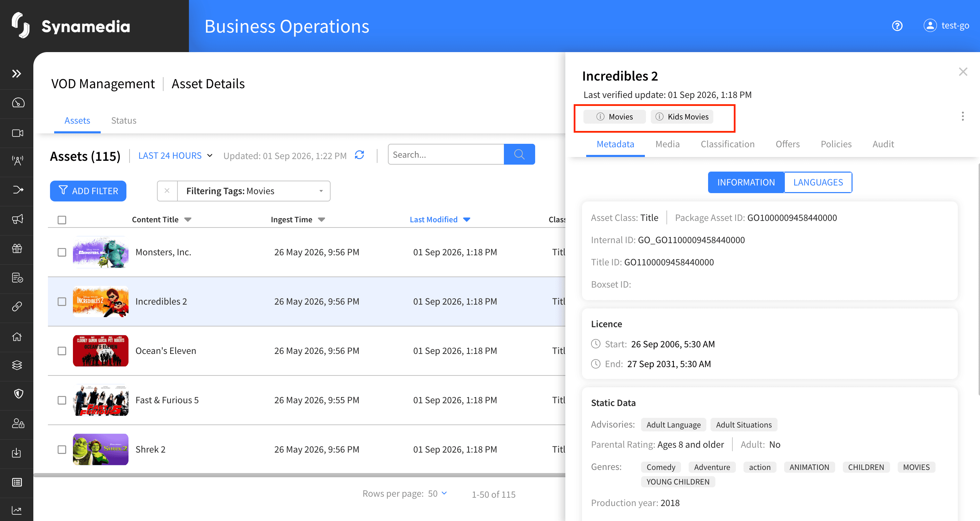
Task: Open the Metadata tab
Action: (615, 144)
